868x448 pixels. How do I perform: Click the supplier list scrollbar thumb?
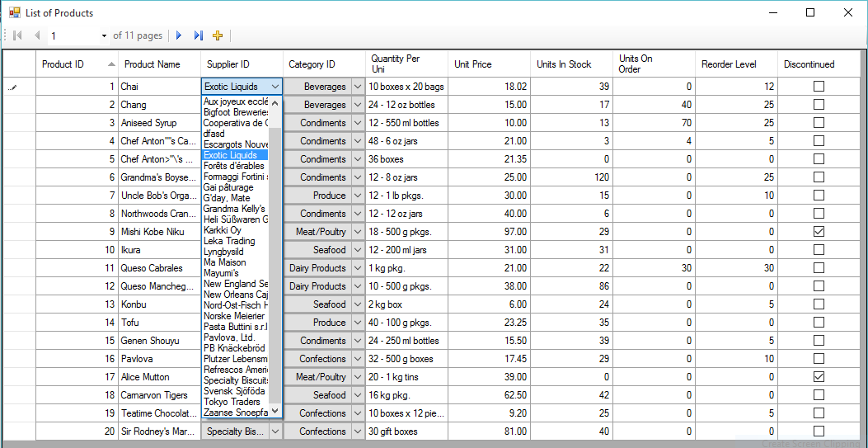pyautogui.click(x=275, y=266)
